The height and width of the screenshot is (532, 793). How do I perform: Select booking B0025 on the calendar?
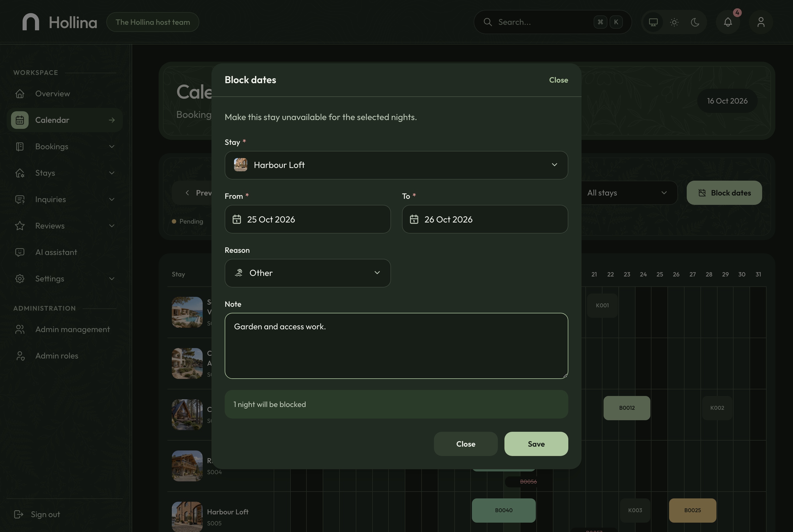(692, 510)
